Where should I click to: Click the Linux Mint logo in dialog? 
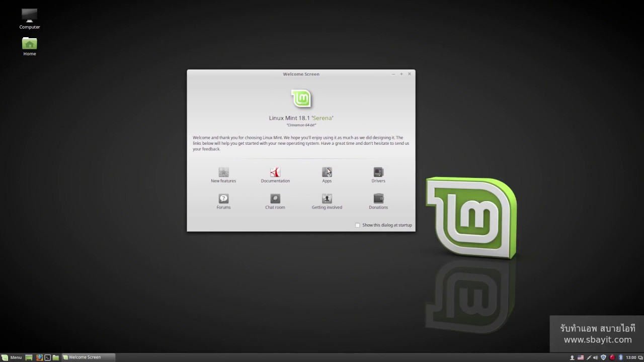point(301,99)
